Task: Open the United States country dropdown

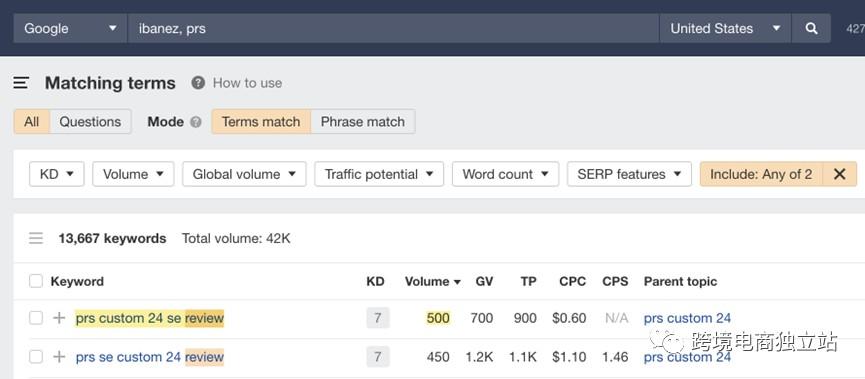Action: 725,29
